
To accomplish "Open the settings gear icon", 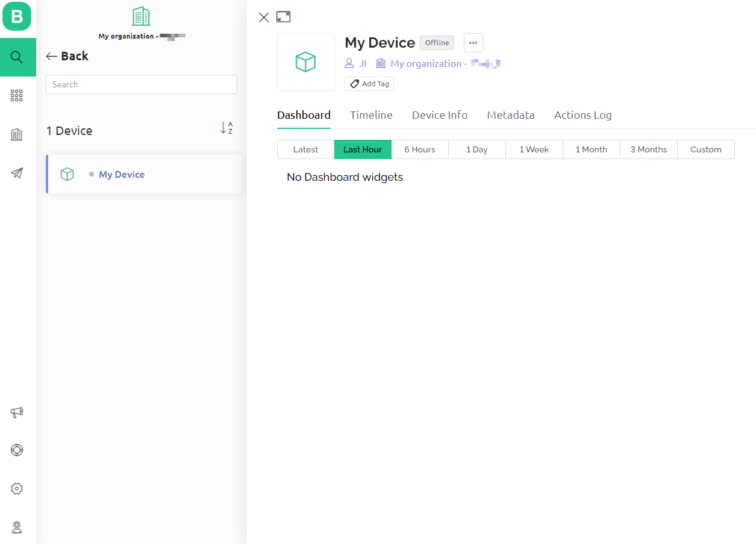I will pos(17,489).
